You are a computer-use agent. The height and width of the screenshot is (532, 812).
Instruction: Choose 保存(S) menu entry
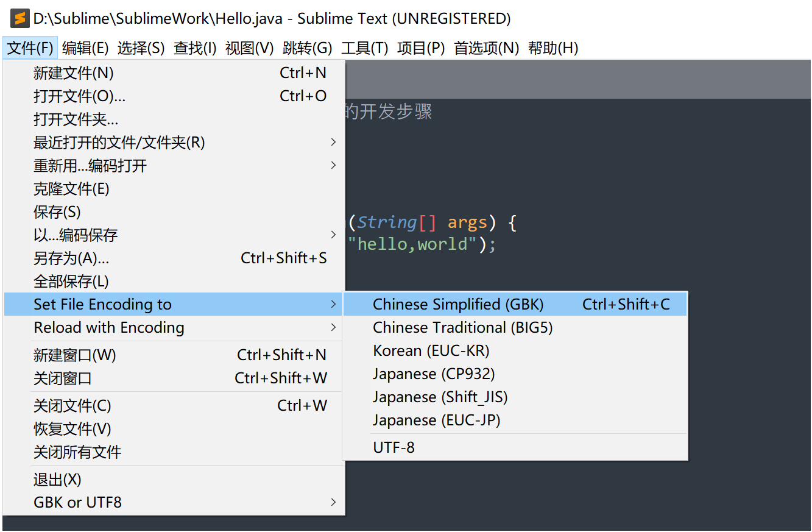[174, 212]
